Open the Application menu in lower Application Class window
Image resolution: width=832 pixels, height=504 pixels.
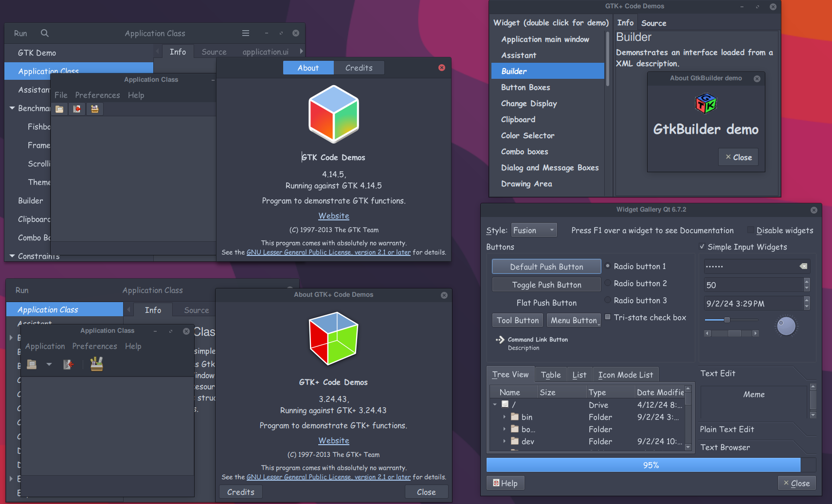(45, 346)
